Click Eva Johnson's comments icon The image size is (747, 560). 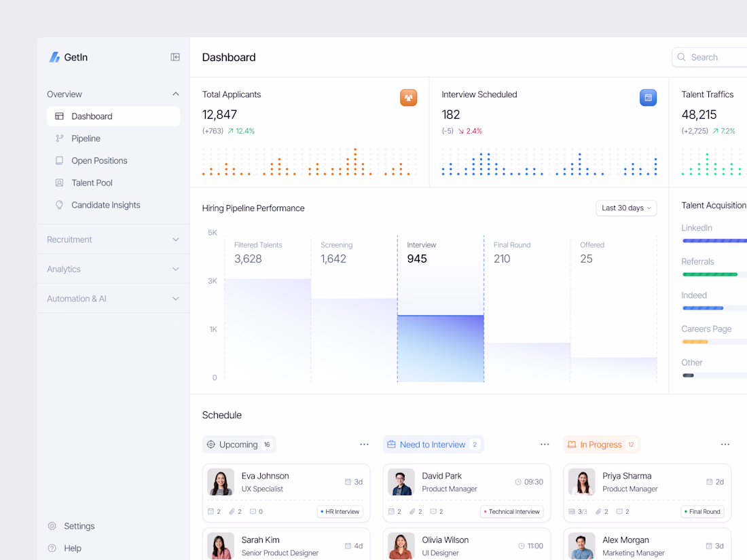[253, 511]
